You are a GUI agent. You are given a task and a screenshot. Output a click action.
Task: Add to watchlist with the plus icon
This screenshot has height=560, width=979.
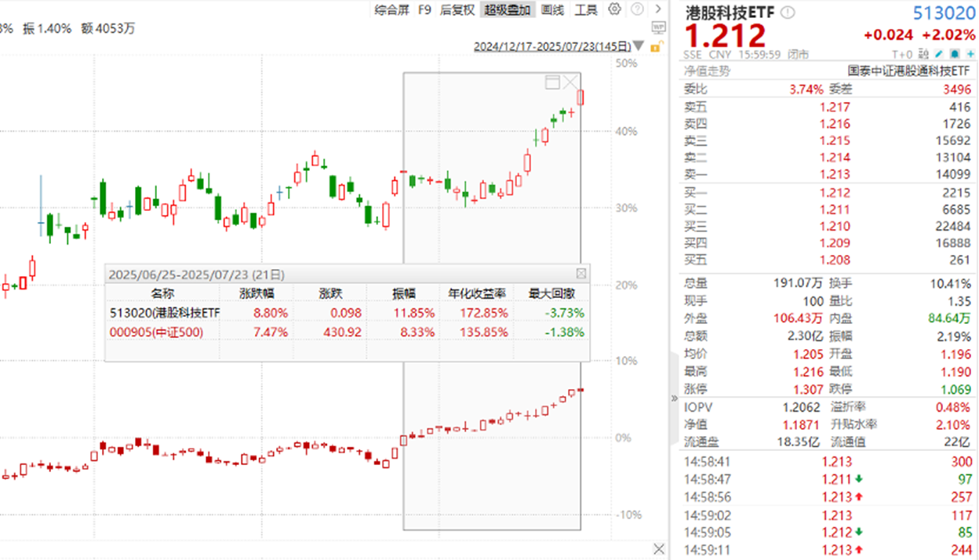(x=969, y=55)
